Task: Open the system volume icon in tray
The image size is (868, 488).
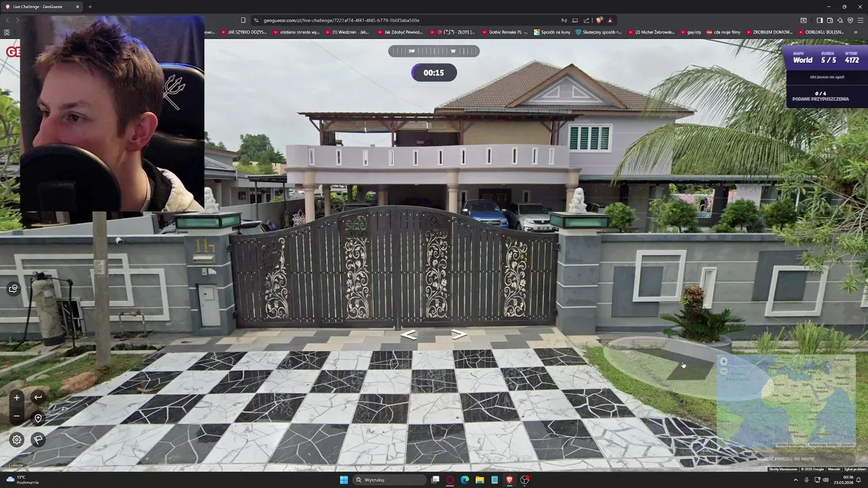Action: click(x=825, y=480)
